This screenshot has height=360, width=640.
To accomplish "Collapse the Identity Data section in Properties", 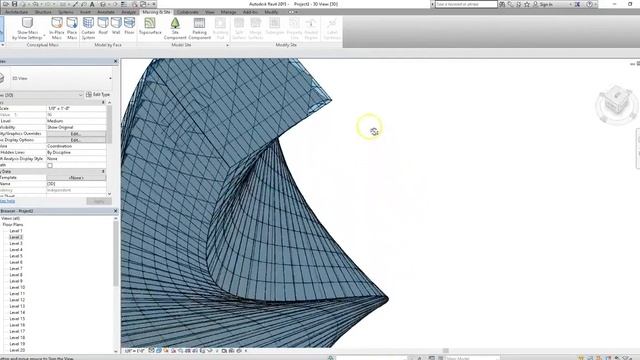I will [x=103, y=171].
